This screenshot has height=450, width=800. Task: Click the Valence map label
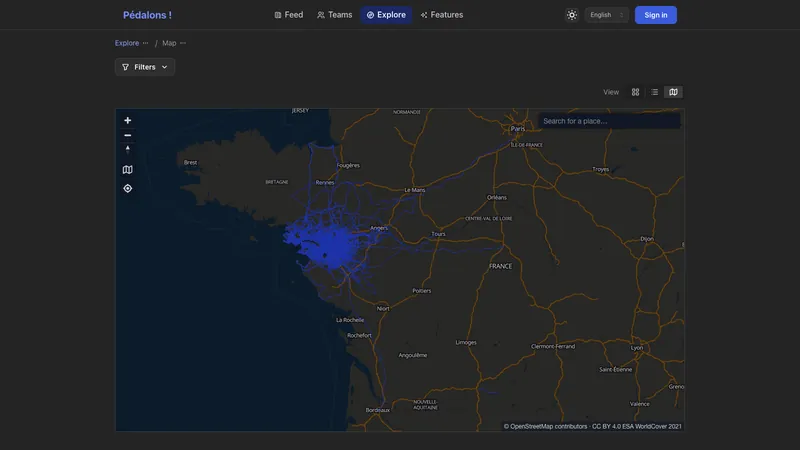(640, 404)
